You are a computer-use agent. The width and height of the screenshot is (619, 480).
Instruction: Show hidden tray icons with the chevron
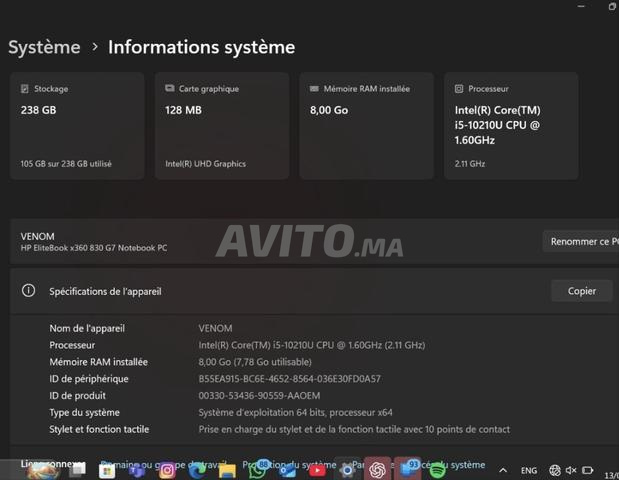pyautogui.click(x=503, y=470)
